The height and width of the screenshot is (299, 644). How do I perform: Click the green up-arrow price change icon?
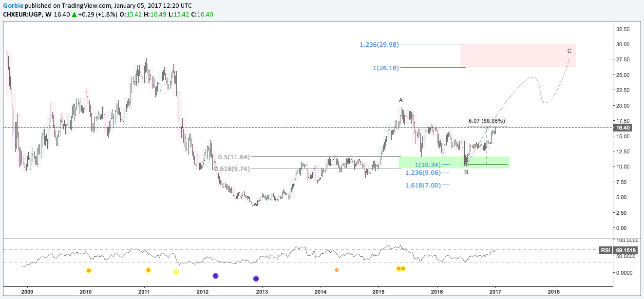[74, 15]
